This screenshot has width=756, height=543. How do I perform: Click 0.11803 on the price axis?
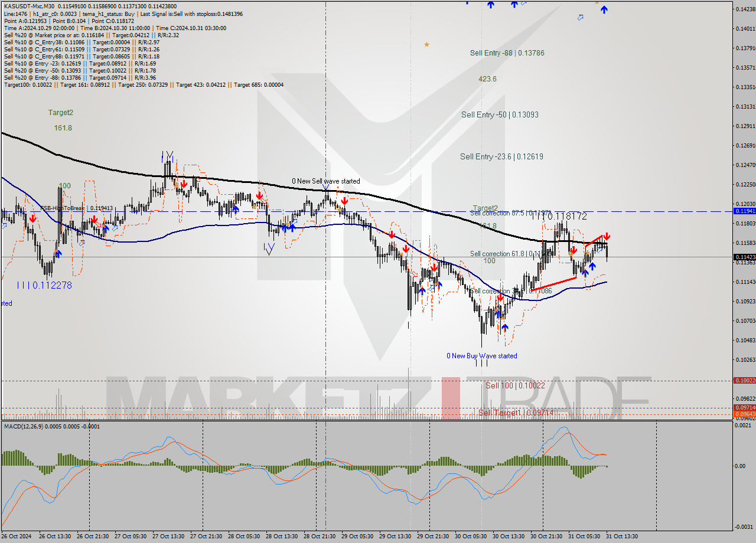click(x=745, y=223)
